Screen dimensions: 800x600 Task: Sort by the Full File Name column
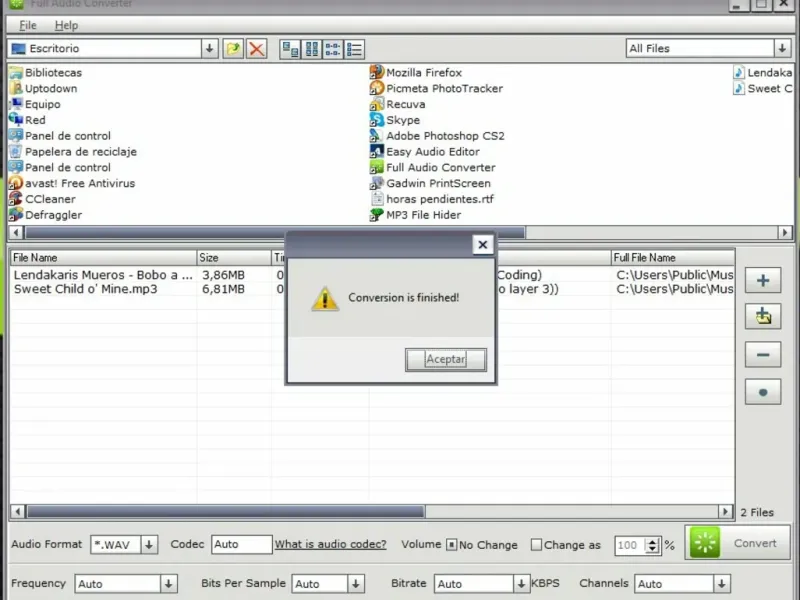(673, 258)
